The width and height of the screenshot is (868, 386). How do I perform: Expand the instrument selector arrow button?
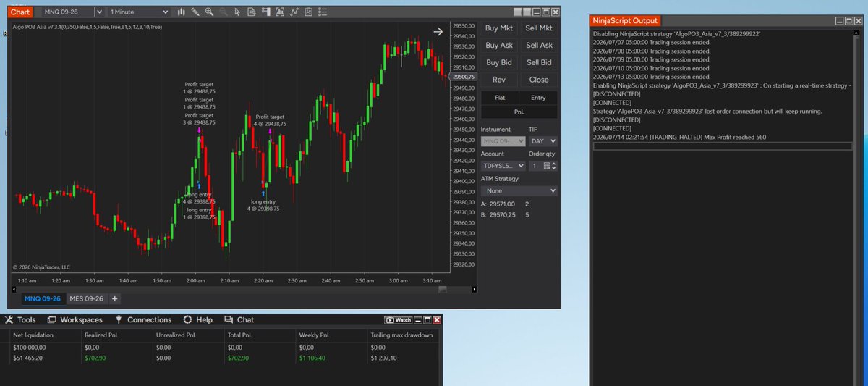[98, 12]
